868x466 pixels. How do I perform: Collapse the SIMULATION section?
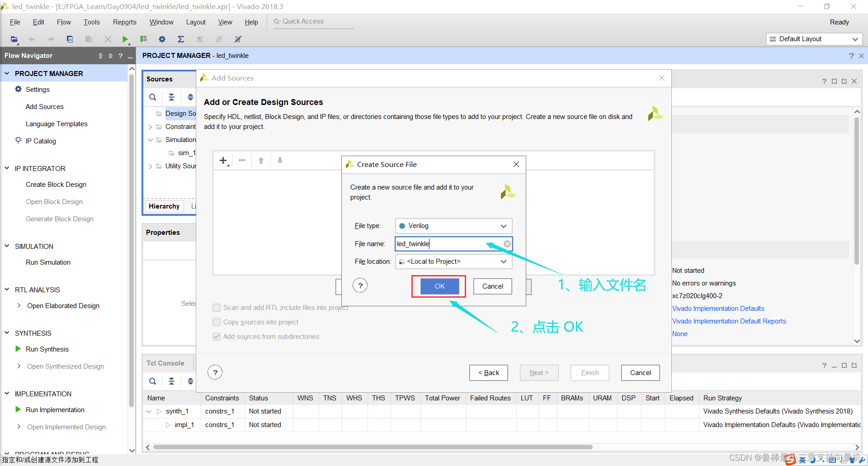tap(7, 246)
